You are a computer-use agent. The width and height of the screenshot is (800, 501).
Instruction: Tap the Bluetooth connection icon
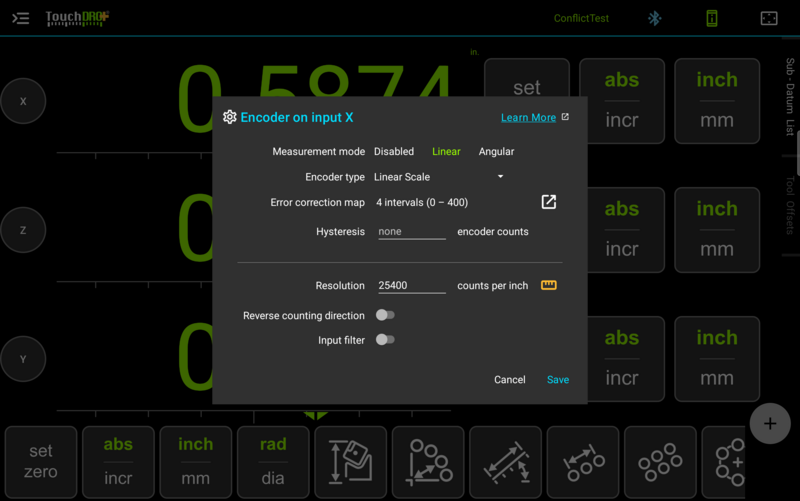click(655, 18)
